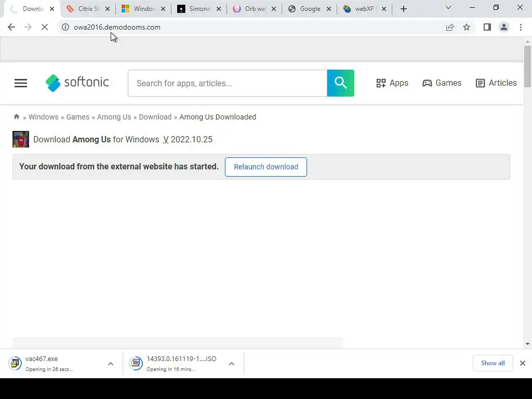Open the Articles section
The image size is (532, 399).
click(496, 83)
